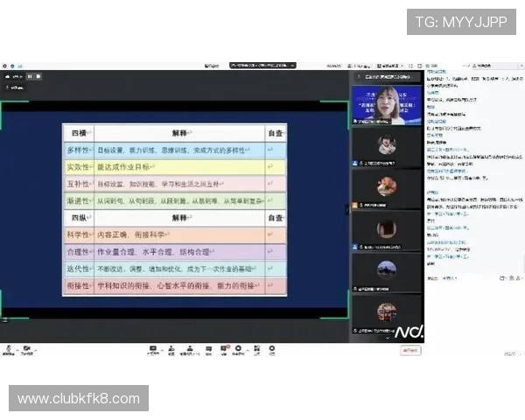Click the invite participants icon
Viewport: 525px width, 420px height.
coord(170,349)
